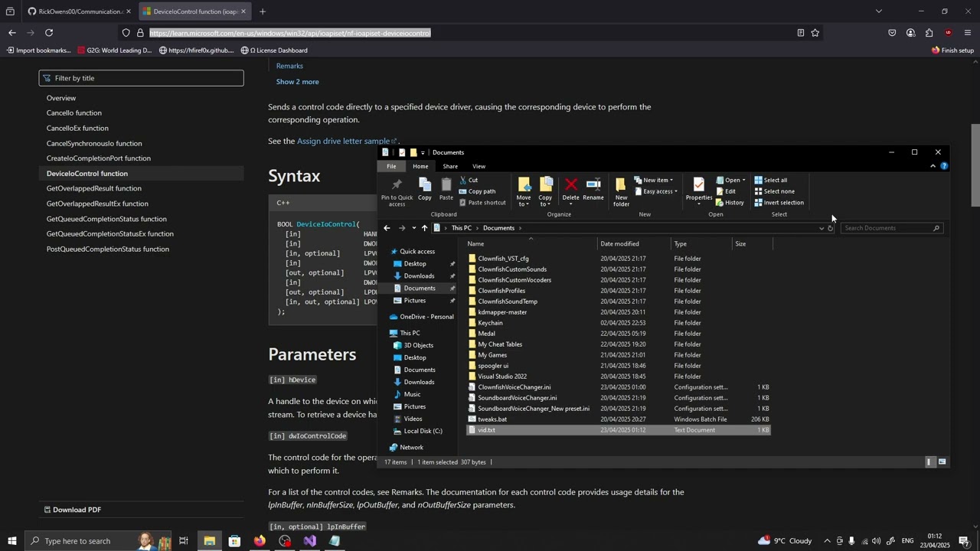Click the Cut scissors command

469,181
